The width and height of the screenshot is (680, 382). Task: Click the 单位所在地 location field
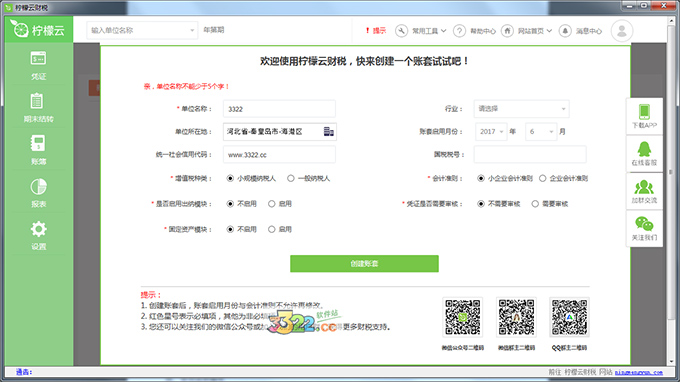(x=280, y=131)
